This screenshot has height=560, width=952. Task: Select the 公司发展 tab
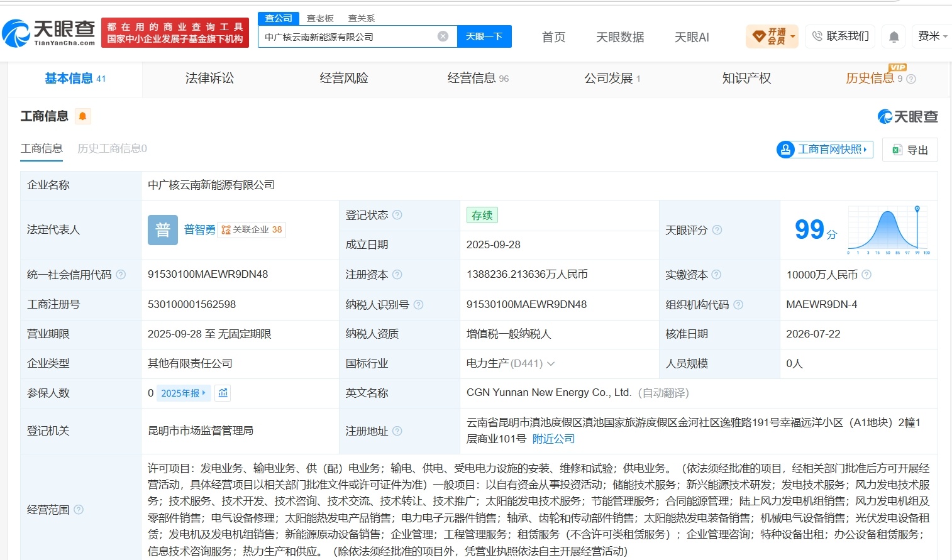pos(612,79)
